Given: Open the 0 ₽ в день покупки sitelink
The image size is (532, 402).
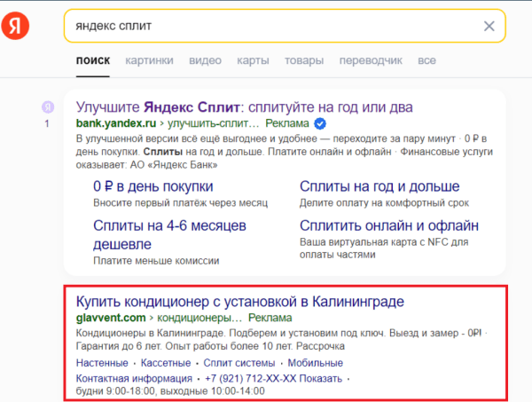Looking at the screenshot, I should [153, 186].
